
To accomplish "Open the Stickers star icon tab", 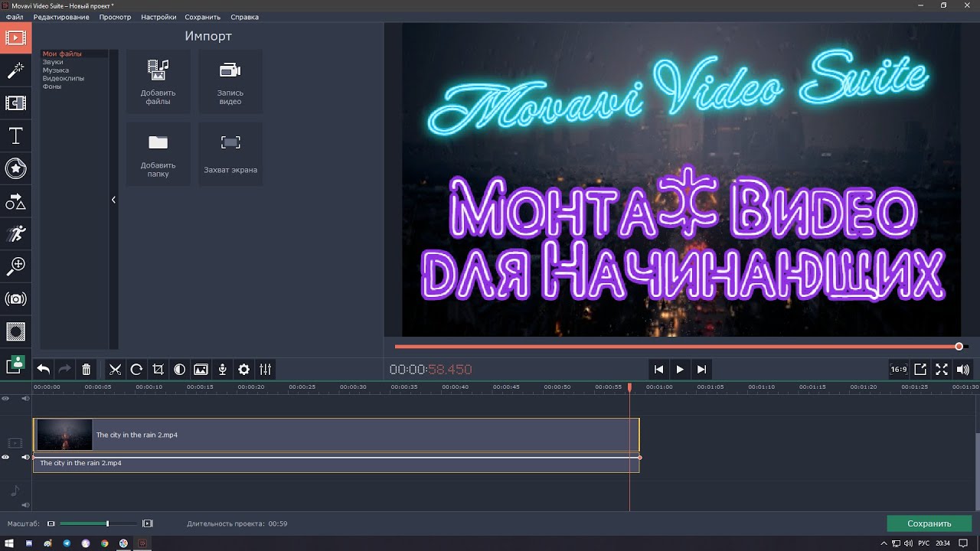I will (x=15, y=168).
